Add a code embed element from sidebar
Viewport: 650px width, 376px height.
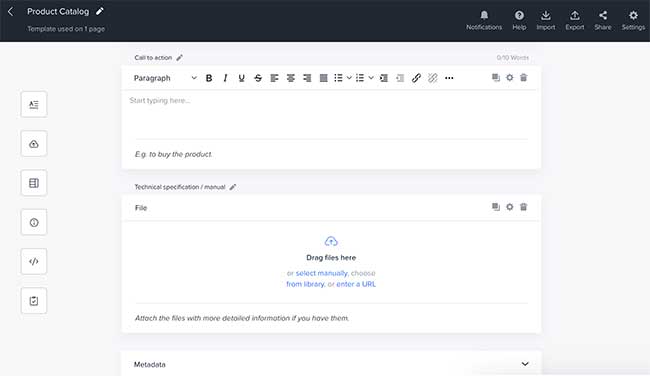[x=34, y=262]
